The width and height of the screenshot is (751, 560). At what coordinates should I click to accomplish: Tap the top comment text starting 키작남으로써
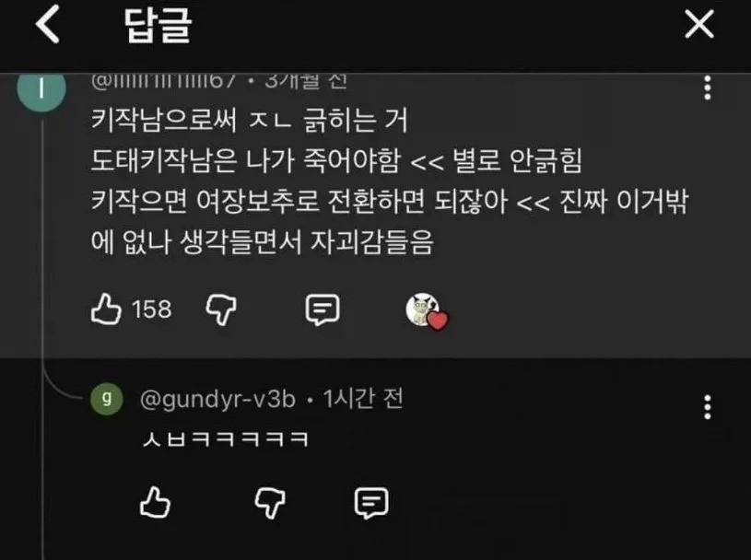[x=390, y=181]
